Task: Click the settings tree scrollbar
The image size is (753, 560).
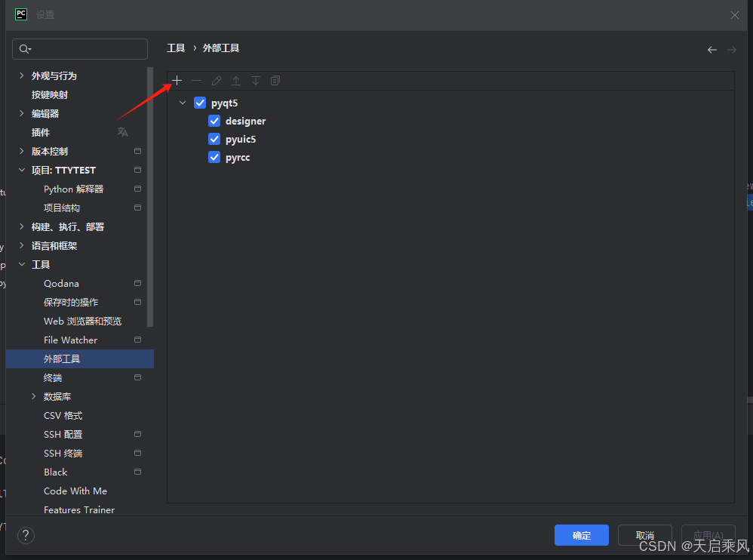Action: pos(150,197)
